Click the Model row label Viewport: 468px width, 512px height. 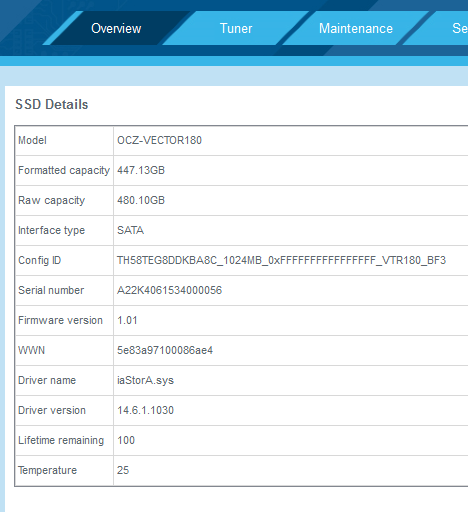coord(32,140)
